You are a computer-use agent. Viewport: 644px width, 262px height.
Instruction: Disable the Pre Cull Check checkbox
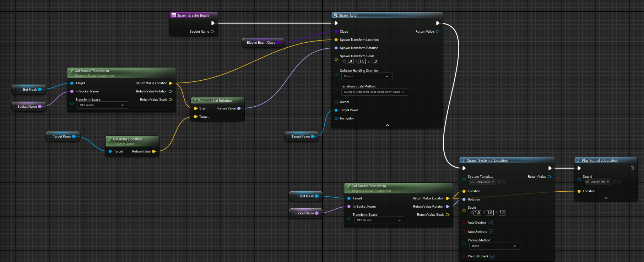tap(492, 256)
